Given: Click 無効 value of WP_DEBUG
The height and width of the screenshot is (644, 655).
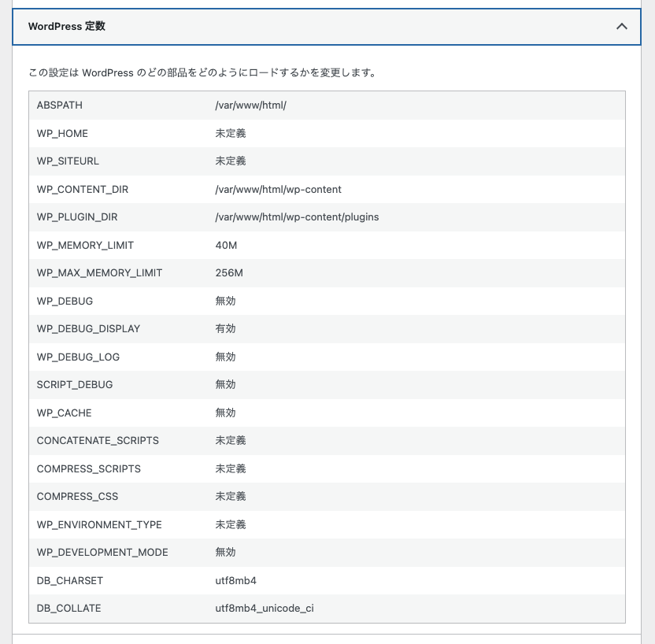Looking at the screenshot, I should click(226, 301).
